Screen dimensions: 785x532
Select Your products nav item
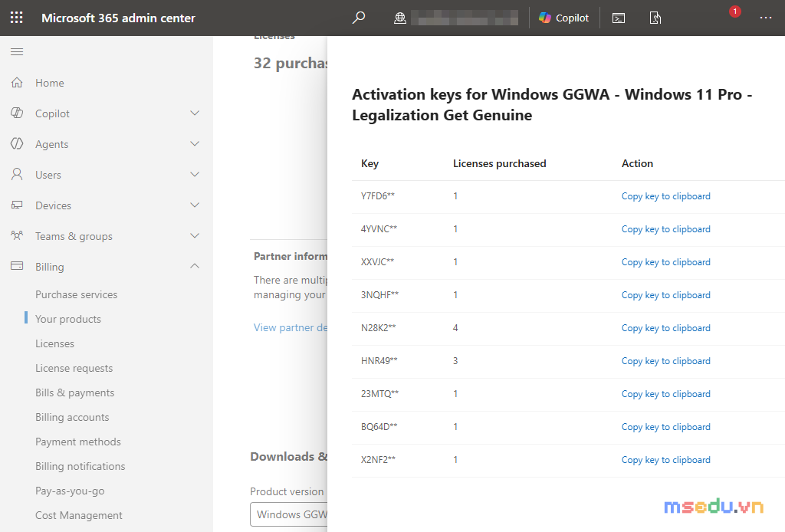click(x=68, y=320)
